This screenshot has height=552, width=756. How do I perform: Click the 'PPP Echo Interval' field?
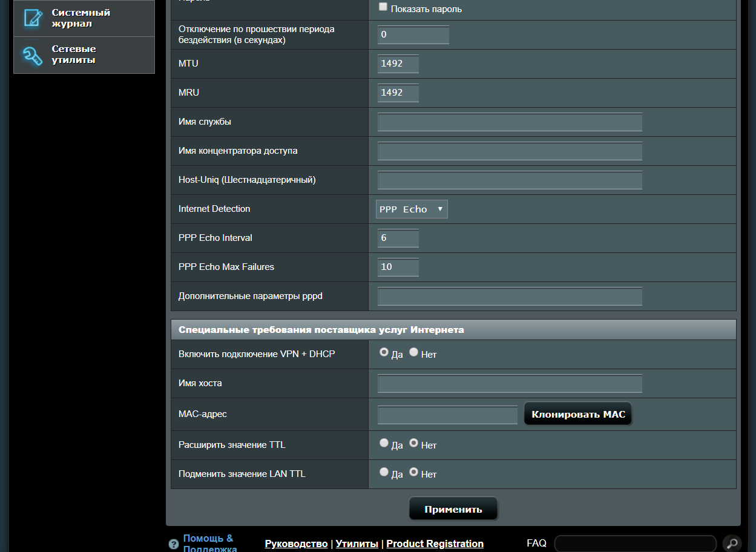pyautogui.click(x=398, y=238)
